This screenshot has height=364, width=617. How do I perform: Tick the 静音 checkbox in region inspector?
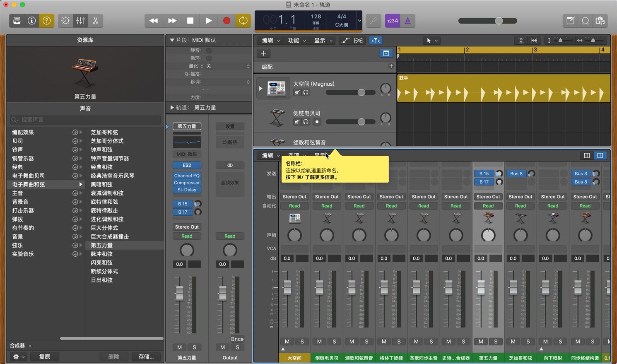209,50
